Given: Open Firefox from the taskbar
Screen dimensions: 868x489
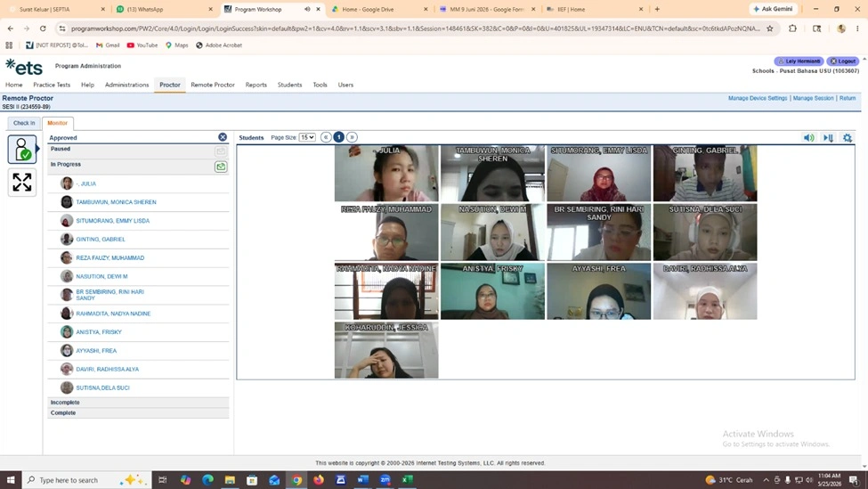Looking at the screenshot, I should [x=319, y=479].
